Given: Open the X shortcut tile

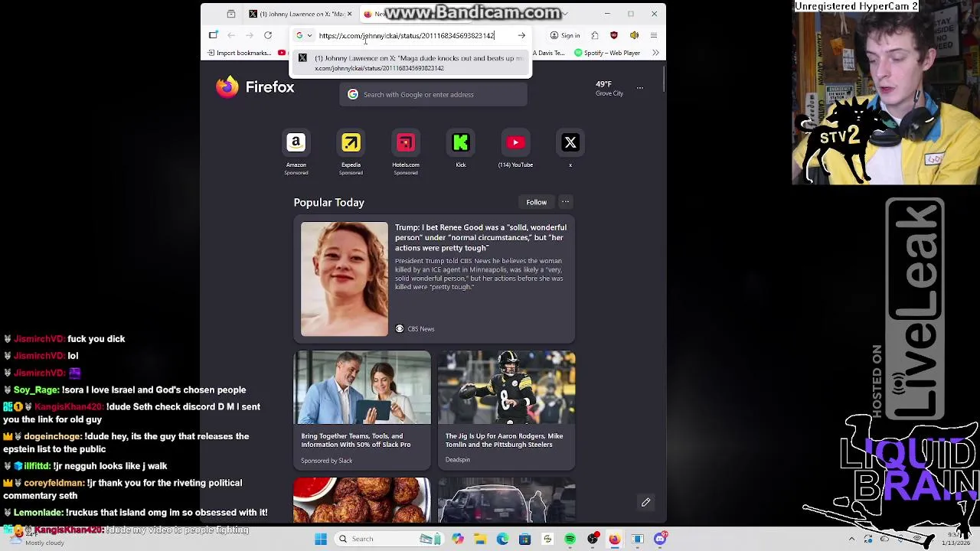Looking at the screenshot, I should point(570,149).
